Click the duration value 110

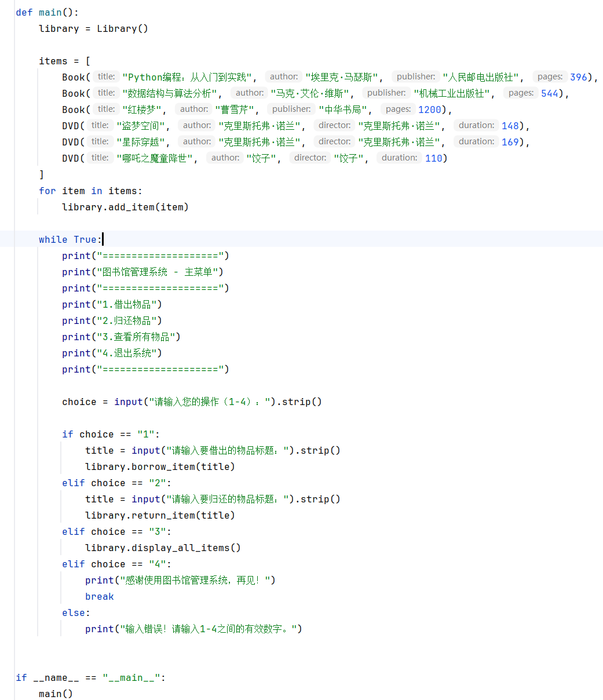click(x=434, y=158)
